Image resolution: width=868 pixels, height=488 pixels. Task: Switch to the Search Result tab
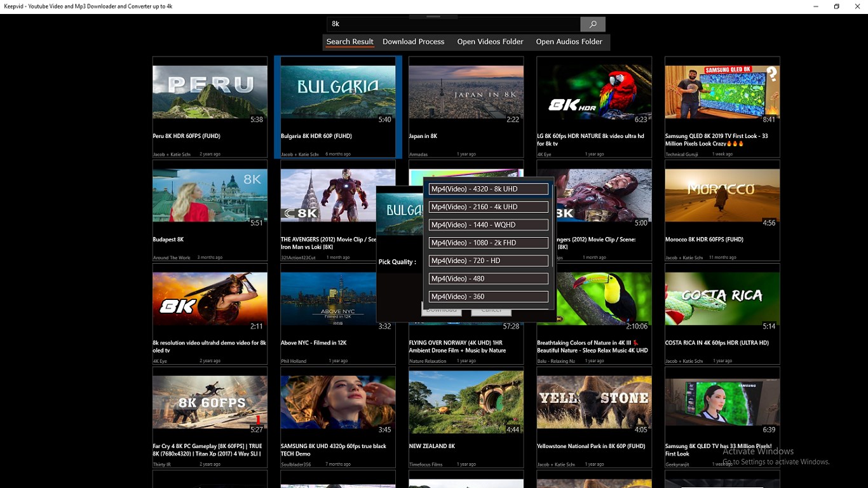[x=349, y=42]
